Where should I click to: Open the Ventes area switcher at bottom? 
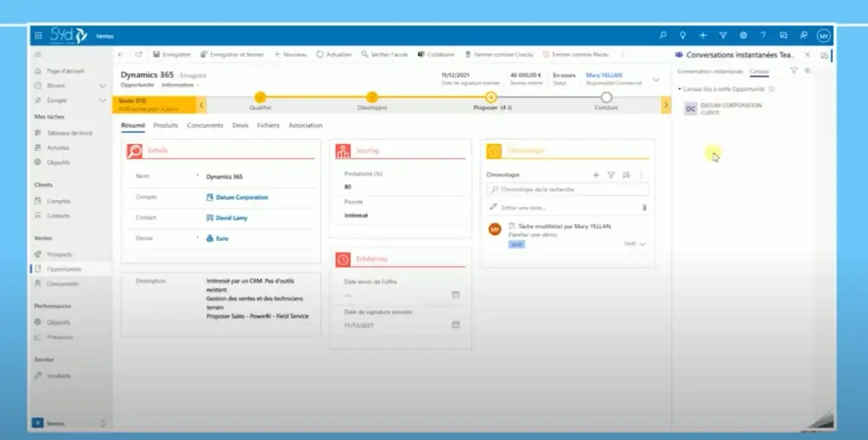[x=69, y=423]
